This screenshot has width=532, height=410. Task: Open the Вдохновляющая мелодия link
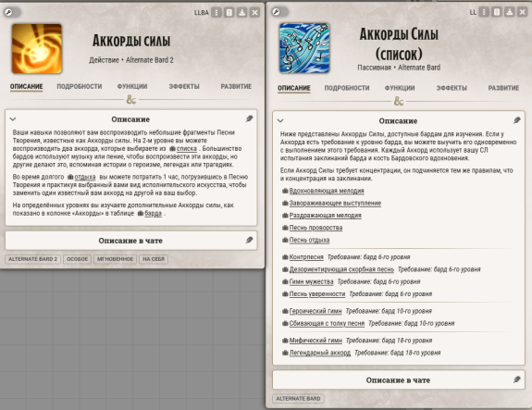coord(327,191)
